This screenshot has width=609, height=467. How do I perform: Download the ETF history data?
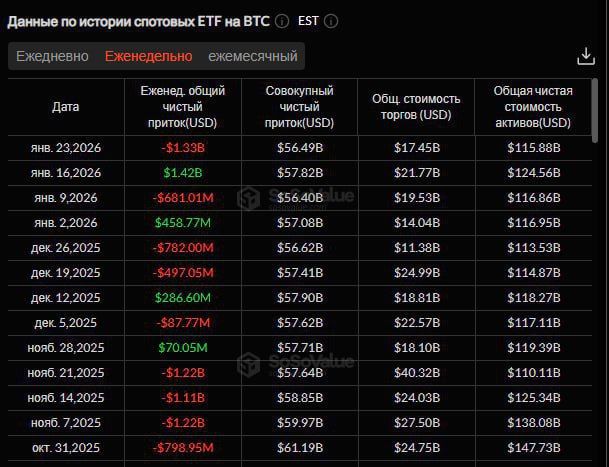click(586, 56)
